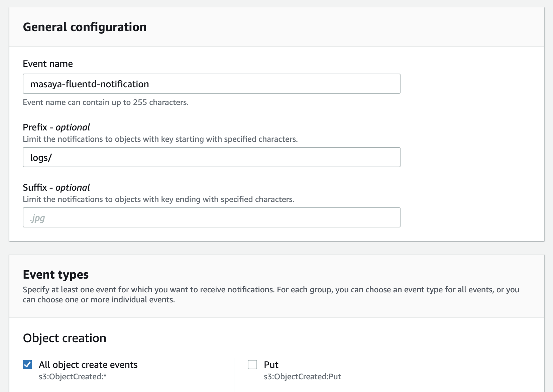The height and width of the screenshot is (392, 553).
Task: Toggle the s3:ObjectCreated:* checkbox
Action: (28, 364)
